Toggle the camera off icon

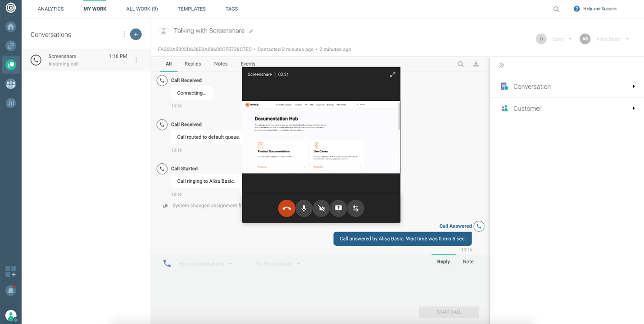(321, 208)
